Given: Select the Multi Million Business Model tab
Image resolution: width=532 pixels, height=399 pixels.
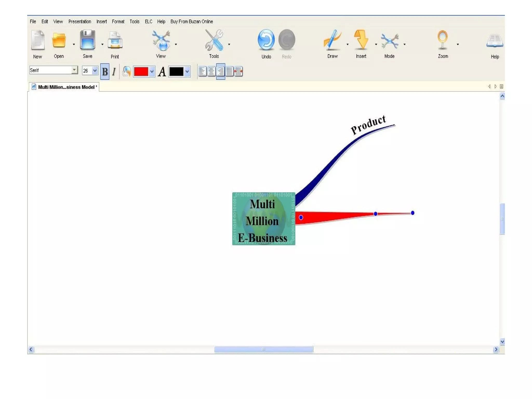Looking at the screenshot, I should click(66, 87).
